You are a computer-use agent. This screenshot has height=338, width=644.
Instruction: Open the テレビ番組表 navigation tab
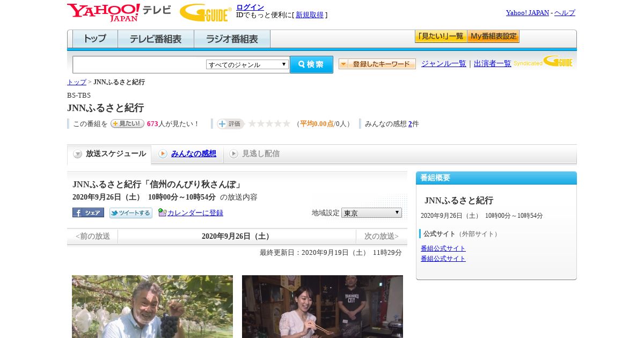156,39
